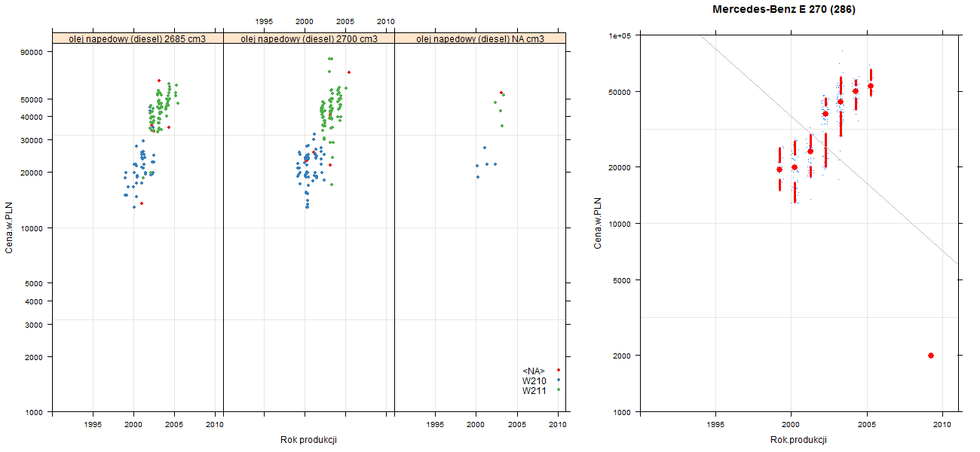The image size is (980, 452).
Task: Click the 2010 label on the top axis
Action: point(386,22)
